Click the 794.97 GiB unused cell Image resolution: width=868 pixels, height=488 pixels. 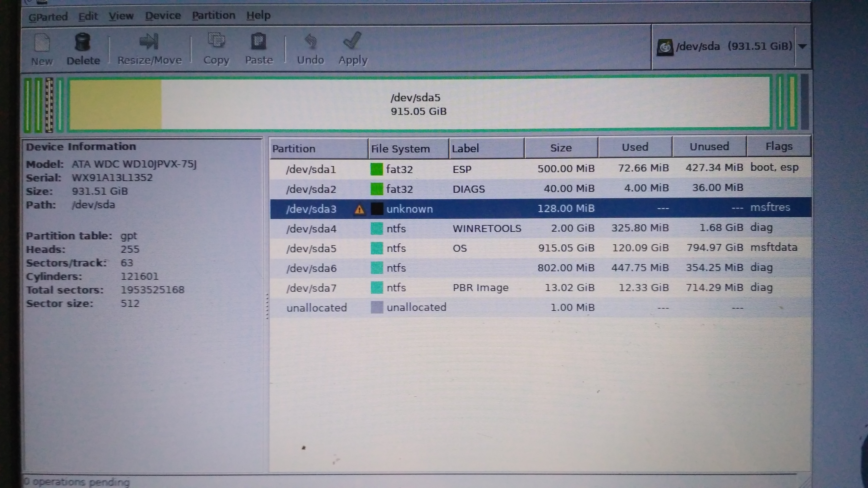coord(715,248)
